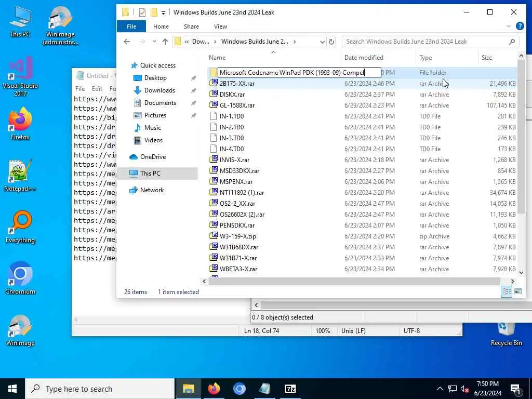Click the Explorer horizontal scrollbar thumb
532x399 pixels.
pyautogui.click(x=354, y=281)
